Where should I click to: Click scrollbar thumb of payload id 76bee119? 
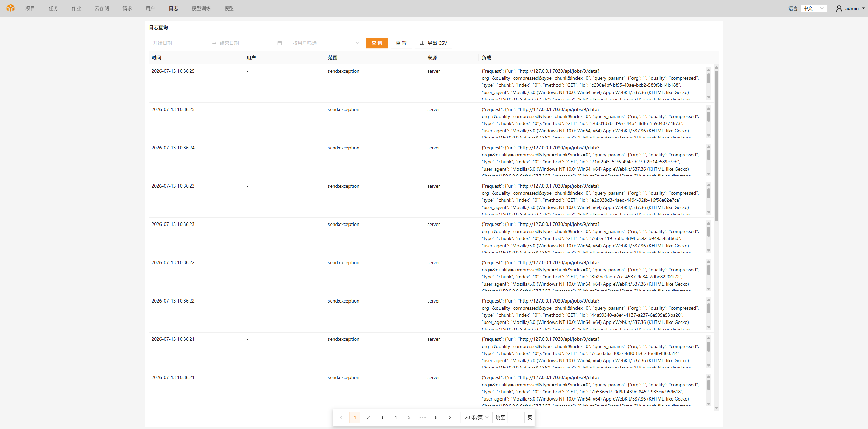709,232
